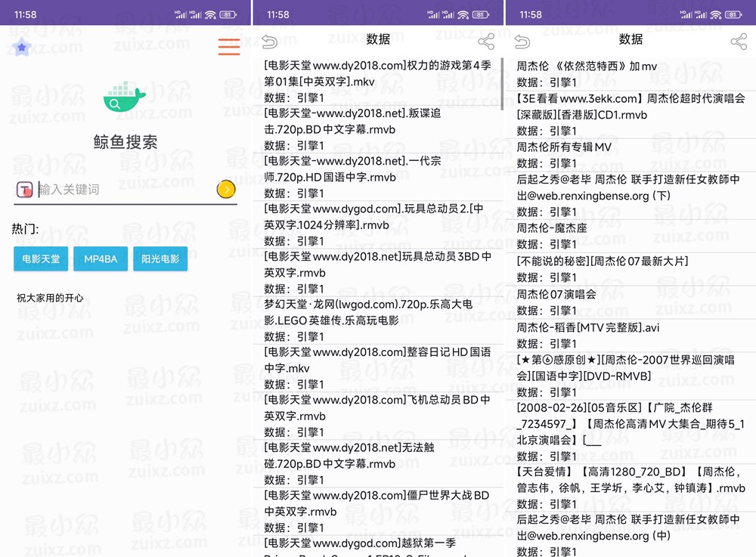The width and height of the screenshot is (756, 557).
Task: Open result 叛谍追击.720p.BD中文字幕
Action: (x=377, y=129)
